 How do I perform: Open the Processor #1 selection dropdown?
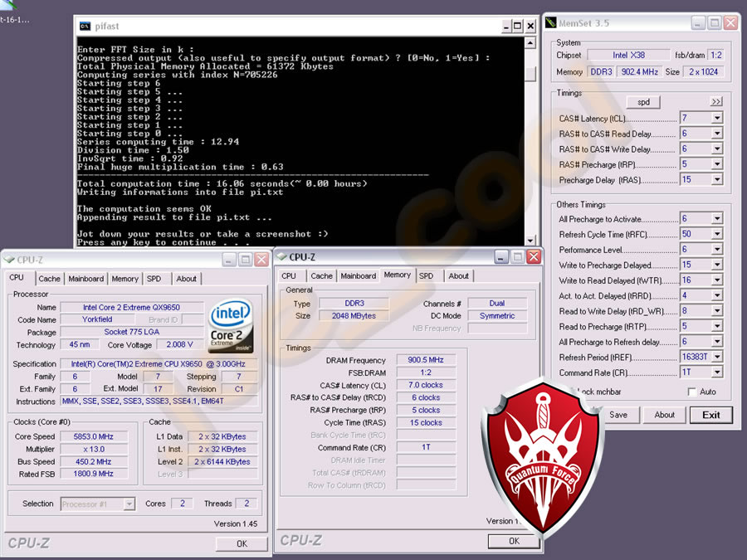129,504
